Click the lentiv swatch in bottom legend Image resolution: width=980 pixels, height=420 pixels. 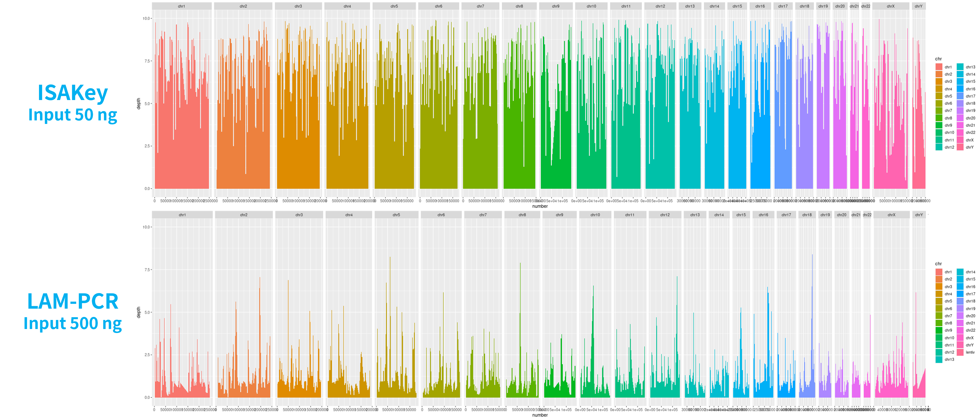pos(960,352)
